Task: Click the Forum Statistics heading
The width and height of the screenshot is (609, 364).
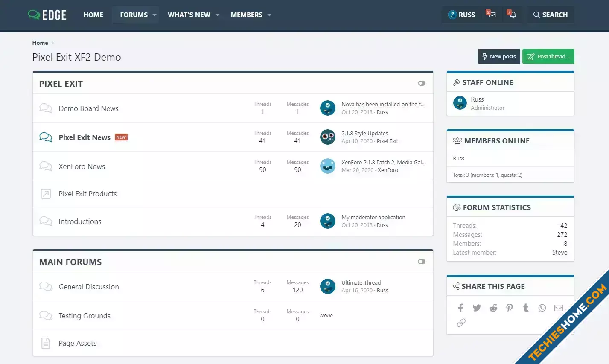Action: click(497, 207)
